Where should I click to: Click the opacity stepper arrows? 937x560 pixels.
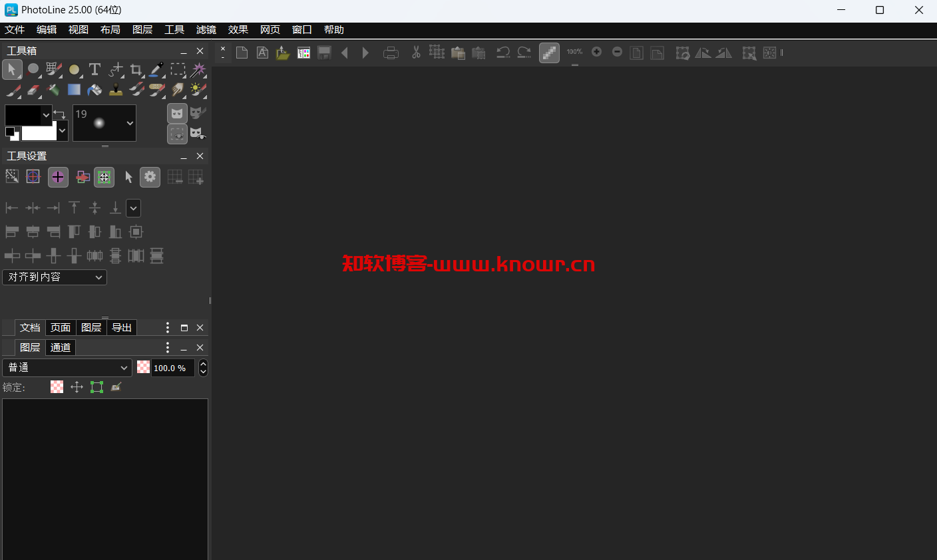click(x=203, y=368)
